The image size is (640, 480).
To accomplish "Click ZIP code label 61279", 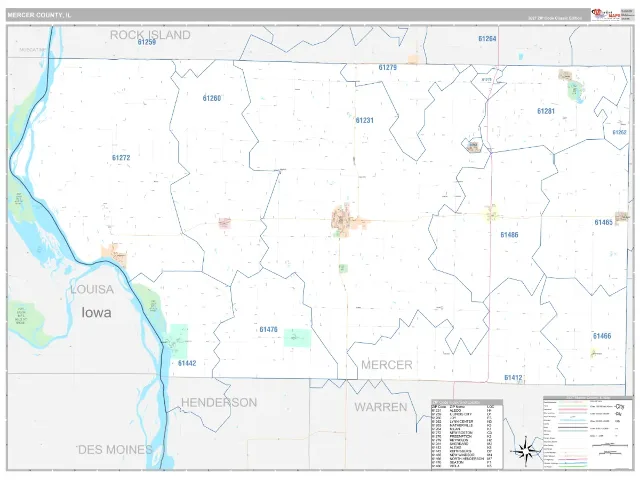I will (x=388, y=67).
